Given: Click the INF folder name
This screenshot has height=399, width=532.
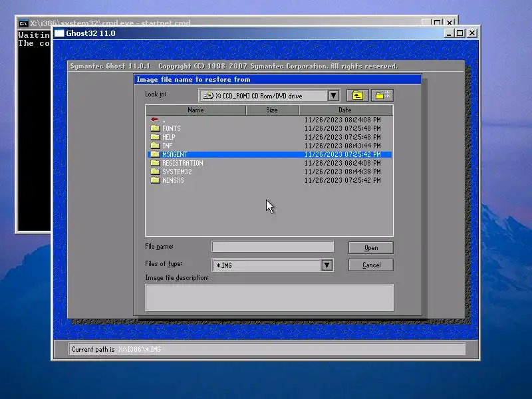Looking at the screenshot, I should click(168, 146).
